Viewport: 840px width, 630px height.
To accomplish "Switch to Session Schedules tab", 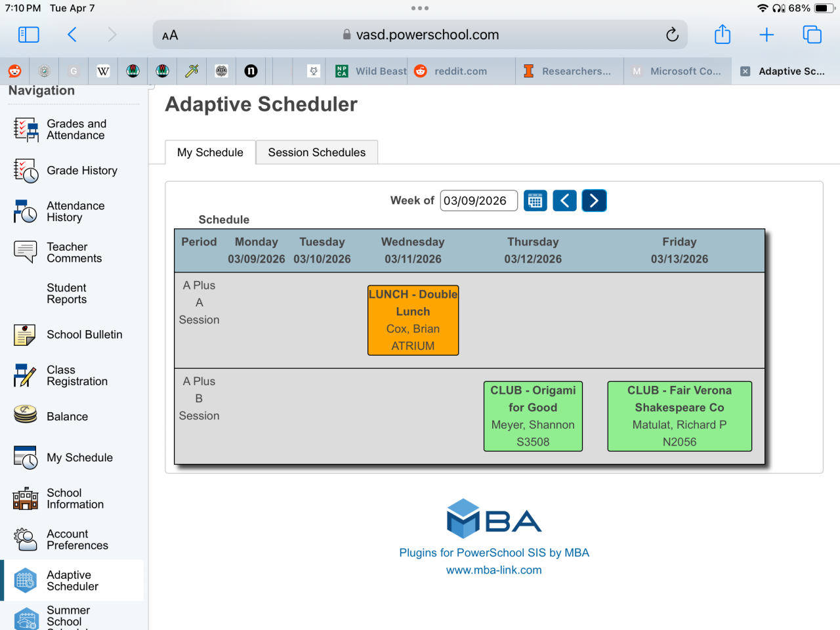I will pyautogui.click(x=316, y=152).
